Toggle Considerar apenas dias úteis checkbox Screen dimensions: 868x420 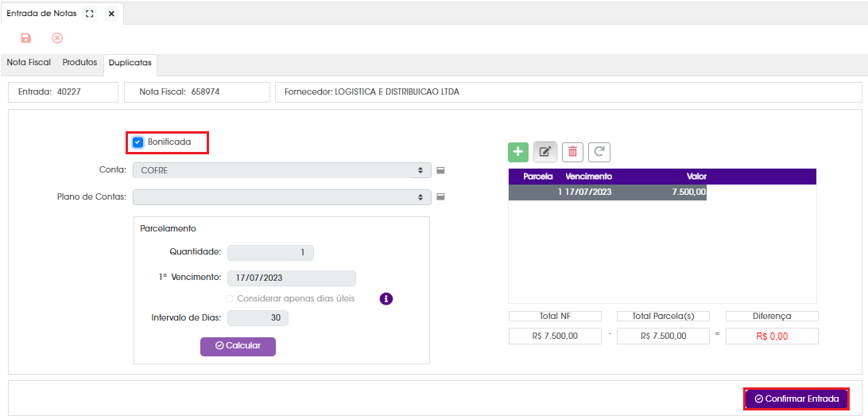229,298
